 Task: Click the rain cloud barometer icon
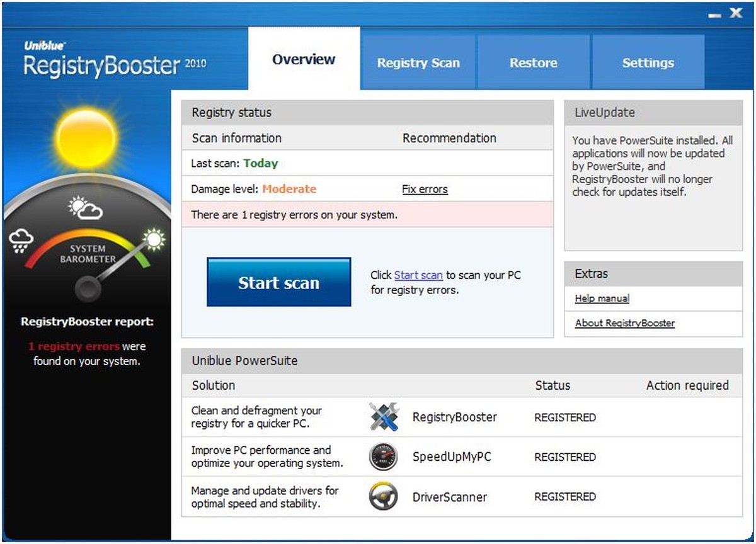click(21, 241)
